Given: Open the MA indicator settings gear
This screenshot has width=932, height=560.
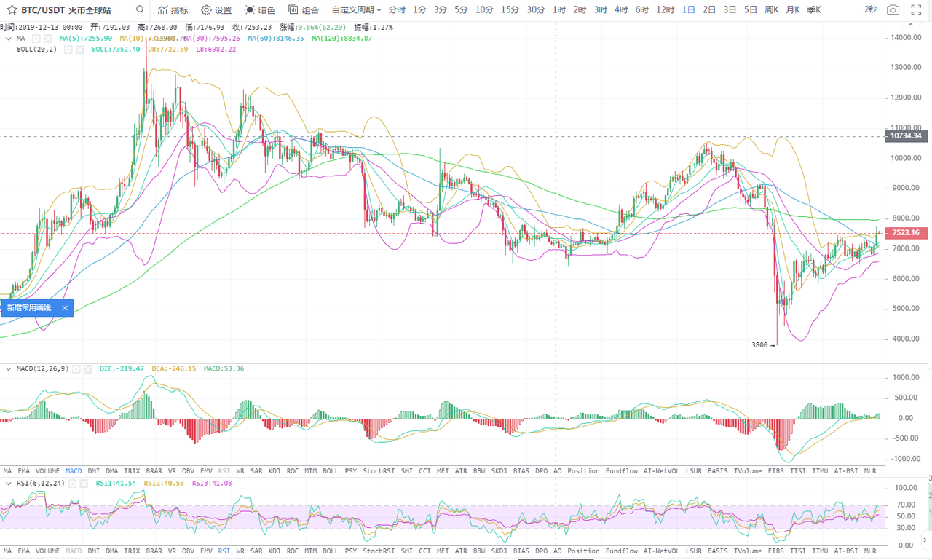Looking at the screenshot, I should [x=36, y=39].
